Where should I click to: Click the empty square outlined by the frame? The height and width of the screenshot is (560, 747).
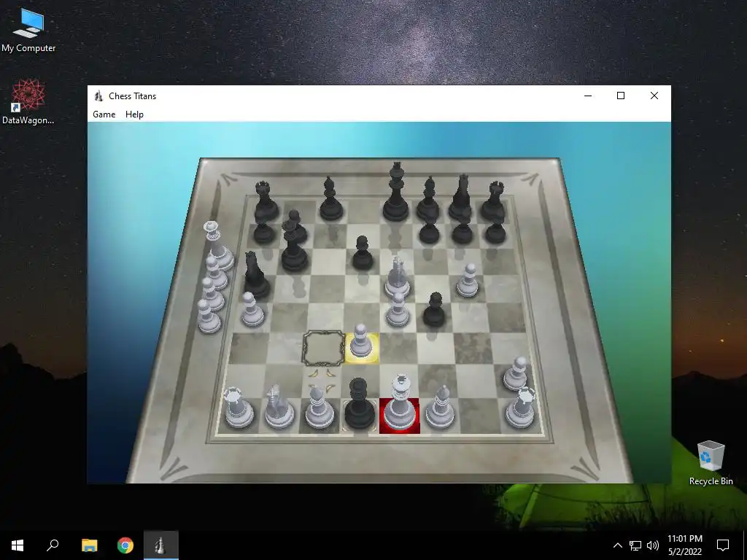(324, 349)
